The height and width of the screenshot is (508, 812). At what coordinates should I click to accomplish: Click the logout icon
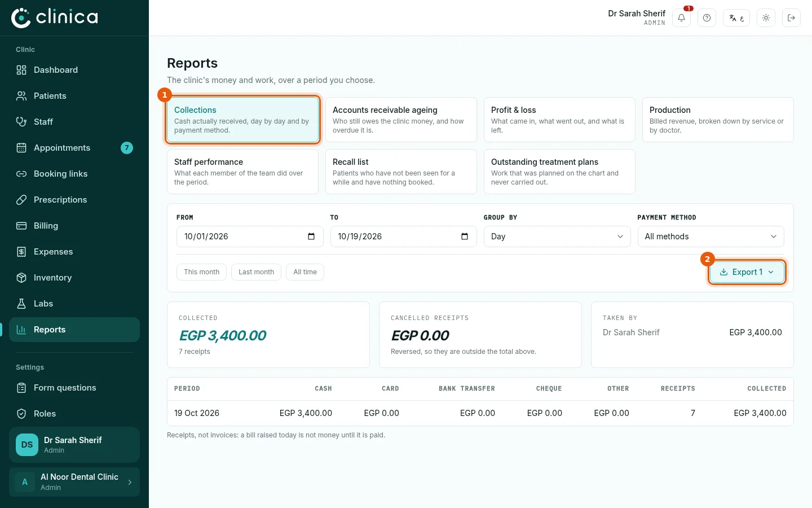pyautogui.click(x=791, y=17)
